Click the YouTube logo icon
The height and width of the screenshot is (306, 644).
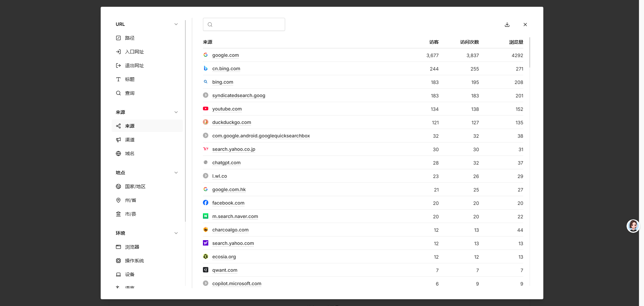[206, 108]
